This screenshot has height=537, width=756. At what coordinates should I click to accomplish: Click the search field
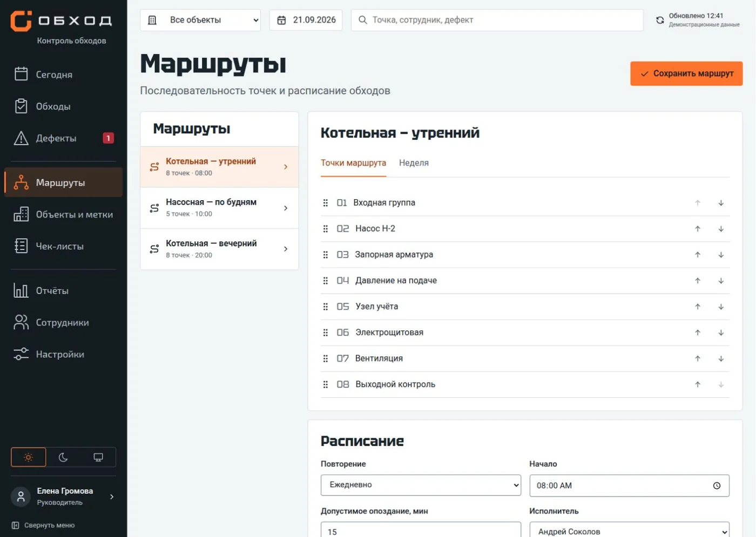(x=497, y=20)
